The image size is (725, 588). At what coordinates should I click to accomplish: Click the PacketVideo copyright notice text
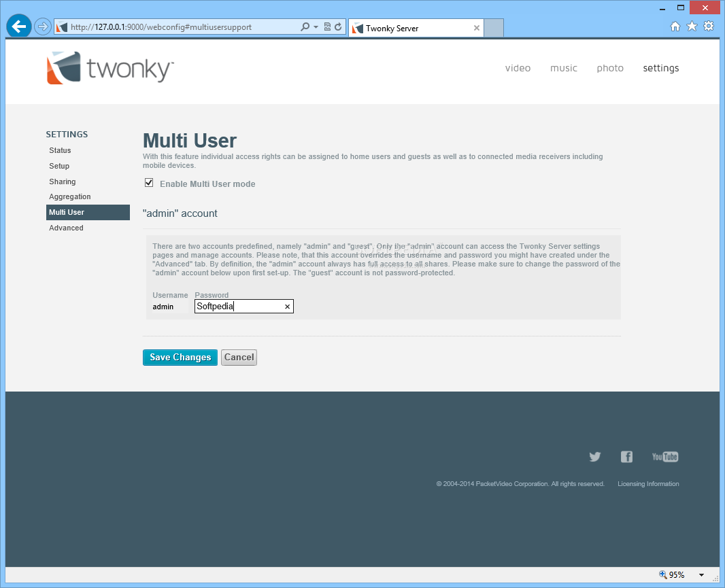(x=520, y=484)
